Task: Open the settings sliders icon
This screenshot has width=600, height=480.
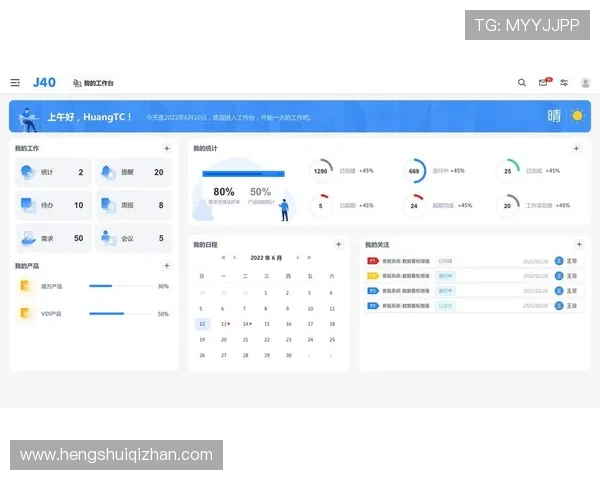Action: pos(564,83)
